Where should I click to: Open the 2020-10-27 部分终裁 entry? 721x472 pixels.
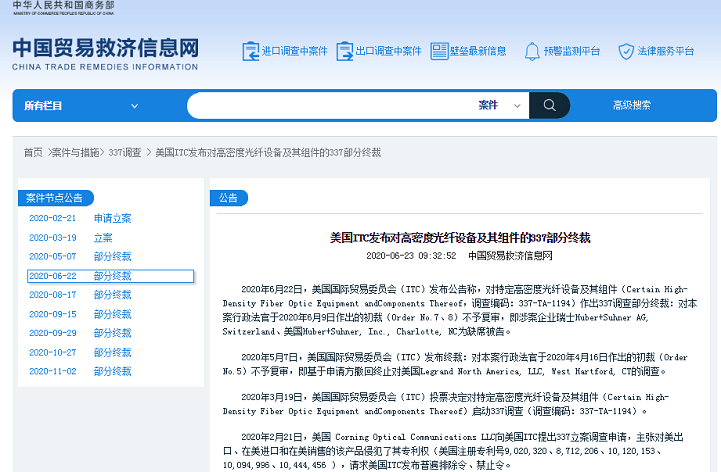pyautogui.click(x=80, y=352)
